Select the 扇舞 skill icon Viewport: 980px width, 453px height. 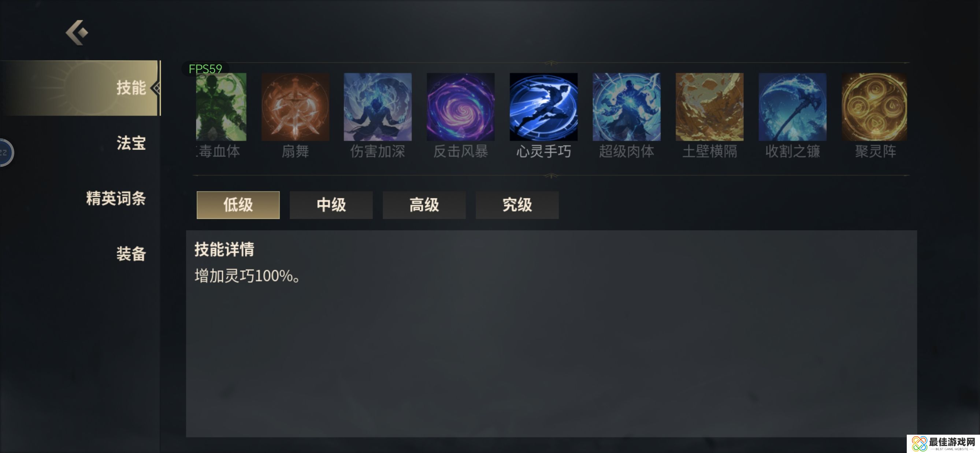coord(295,107)
